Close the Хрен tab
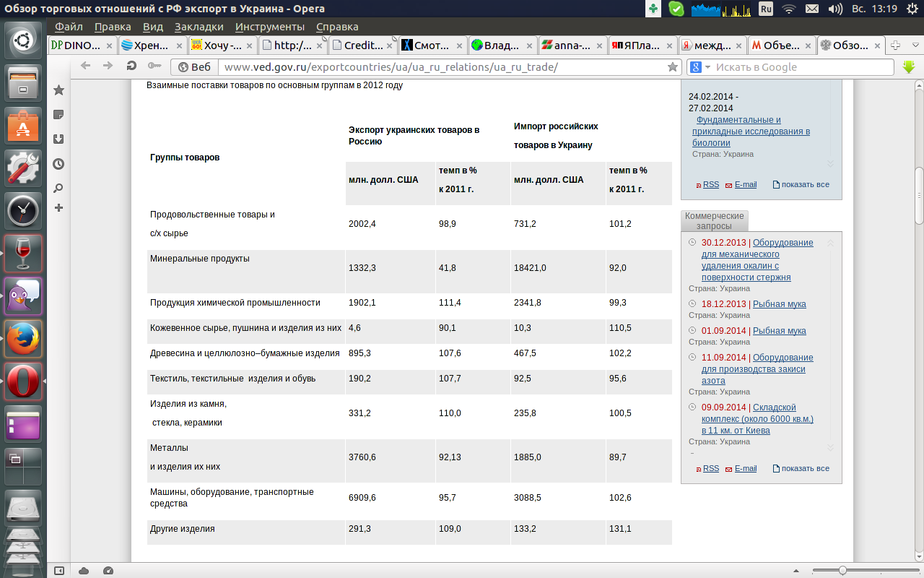 (179, 45)
